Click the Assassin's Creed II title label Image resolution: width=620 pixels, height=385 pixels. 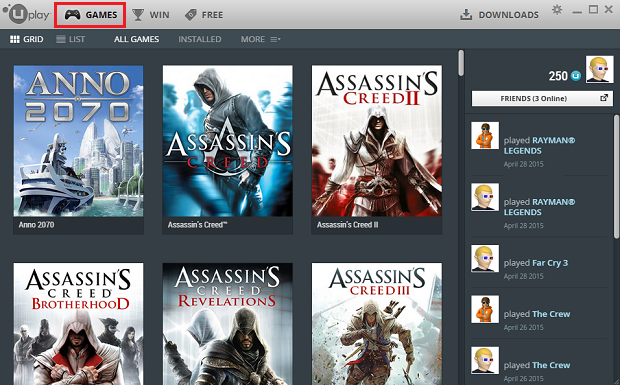347,225
